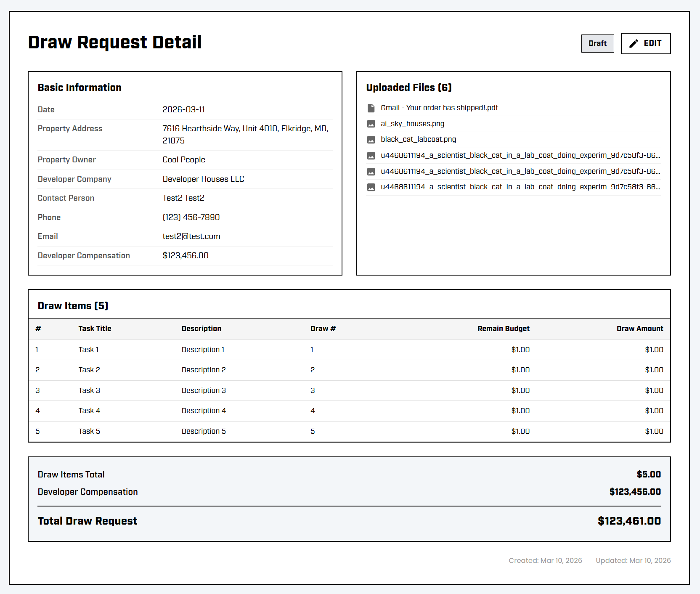This screenshot has width=700, height=594.
Task: Click the Draw Amount column header
Action: (639, 329)
